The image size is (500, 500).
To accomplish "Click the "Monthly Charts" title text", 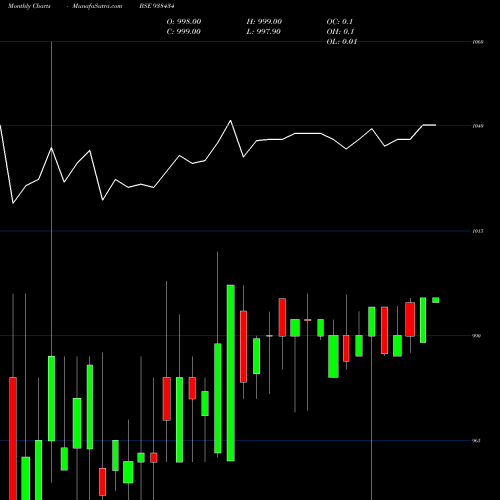I will [x=29, y=6].
